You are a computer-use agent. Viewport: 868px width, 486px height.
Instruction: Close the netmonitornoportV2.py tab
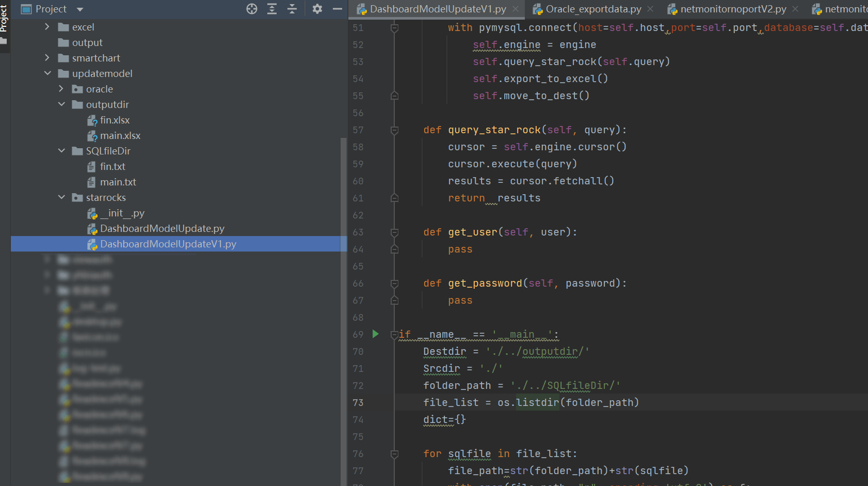[x=795, y=9]
